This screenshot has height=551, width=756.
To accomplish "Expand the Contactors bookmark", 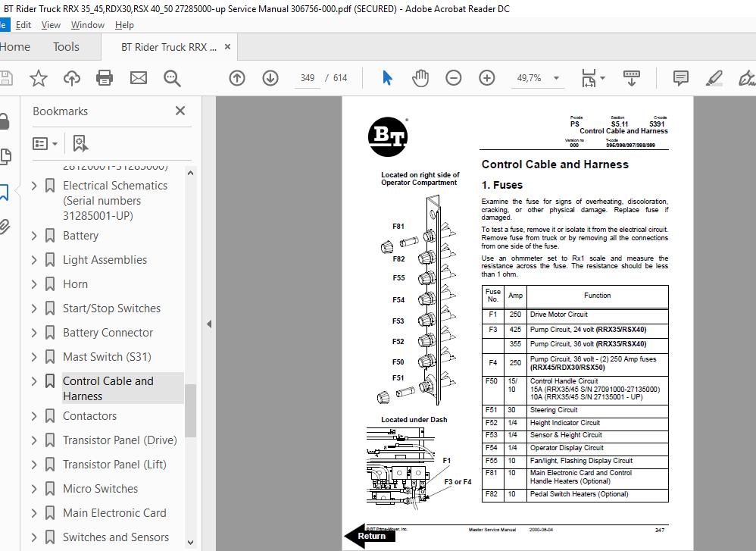I will coord(34,416).
